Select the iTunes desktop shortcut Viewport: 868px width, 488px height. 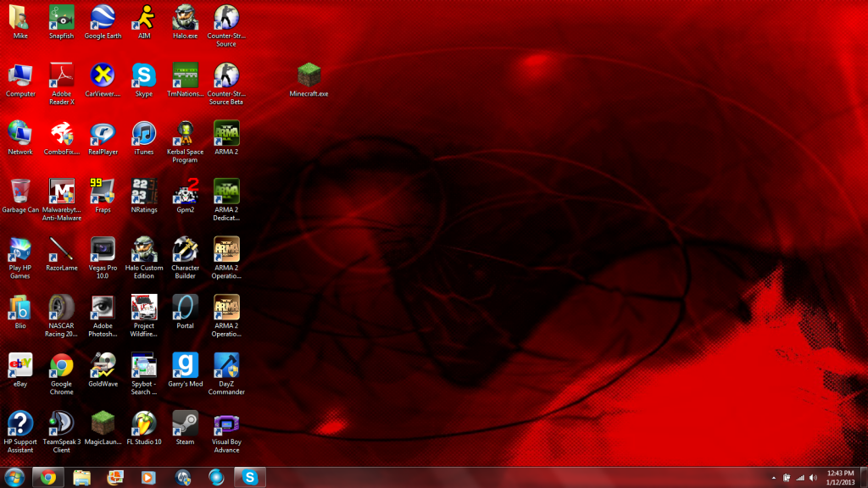point(144,138)
